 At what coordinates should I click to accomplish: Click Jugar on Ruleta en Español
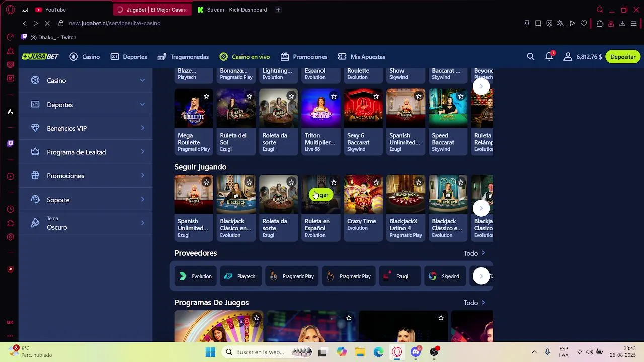(x=321, y=195)
